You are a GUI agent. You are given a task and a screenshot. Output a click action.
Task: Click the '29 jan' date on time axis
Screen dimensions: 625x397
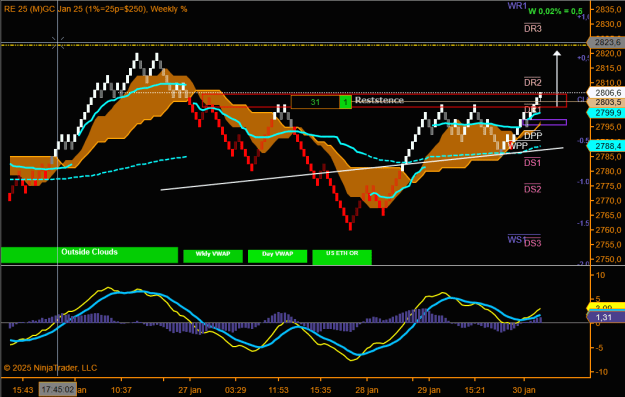click(x=429, y=390)
